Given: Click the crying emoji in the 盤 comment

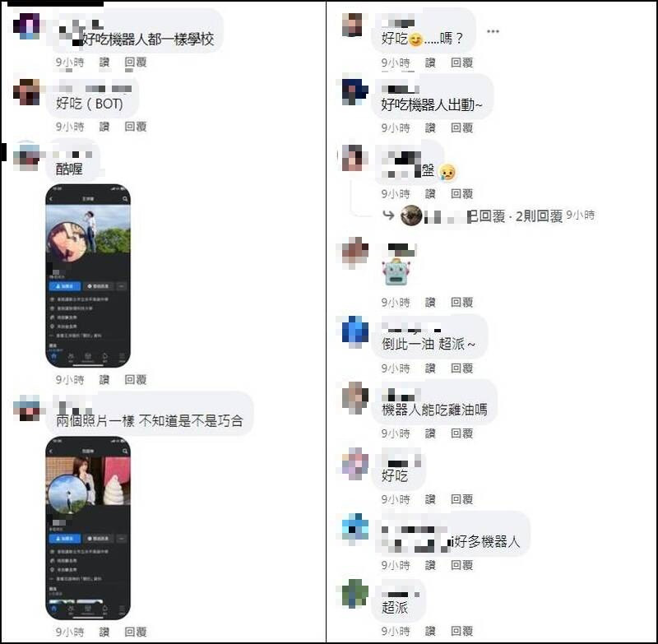Looking at the screenshot, I should (x=447, y=172).
